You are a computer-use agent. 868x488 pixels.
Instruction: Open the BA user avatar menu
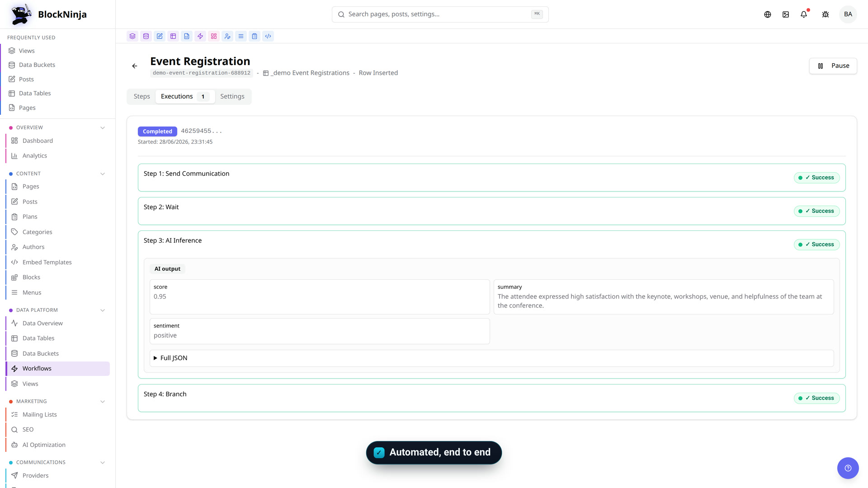(x=848, y=14)
